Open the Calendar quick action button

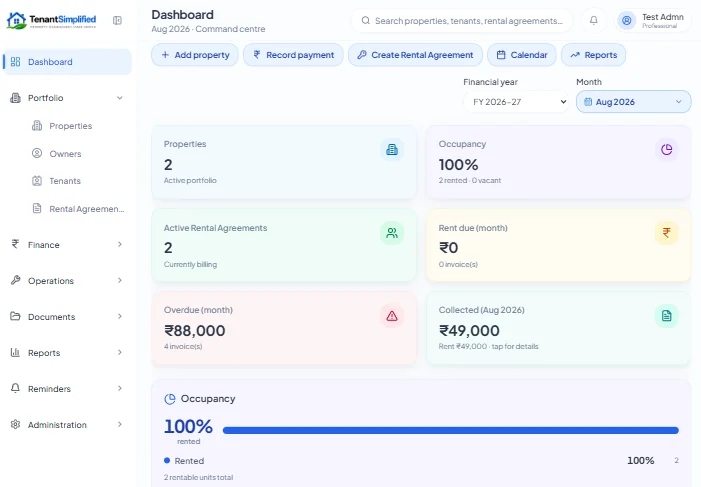coord(522,55)
